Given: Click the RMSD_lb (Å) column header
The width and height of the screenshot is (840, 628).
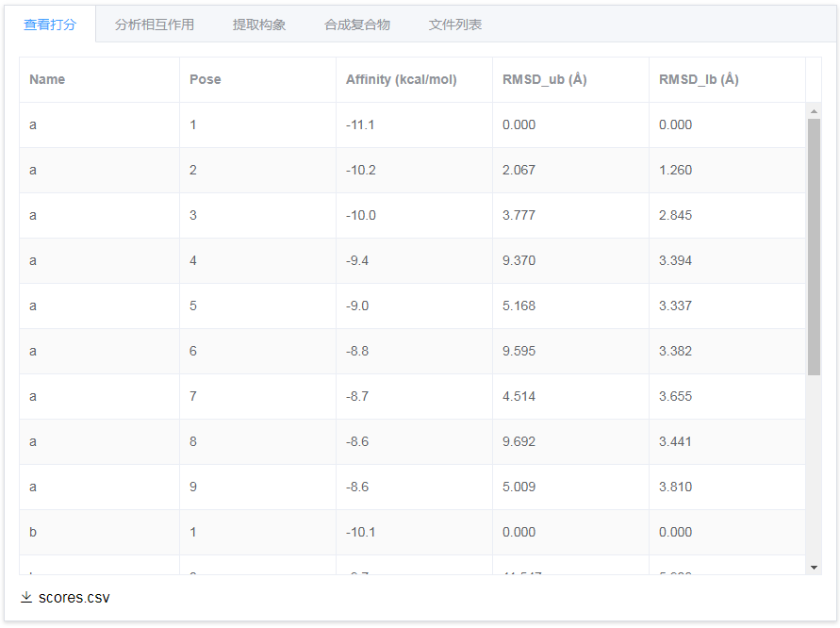Looking at the screenshot, I should pyautogui.click(x=699, y=79).
